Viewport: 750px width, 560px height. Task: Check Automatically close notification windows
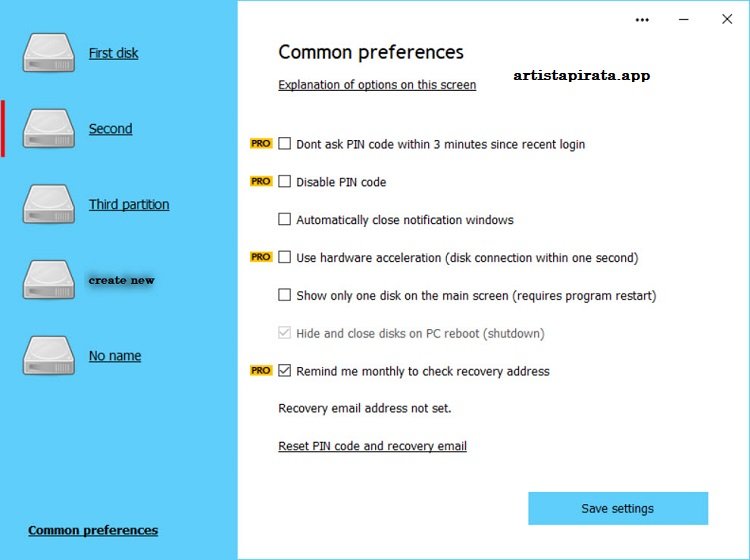tap(285, 220)
